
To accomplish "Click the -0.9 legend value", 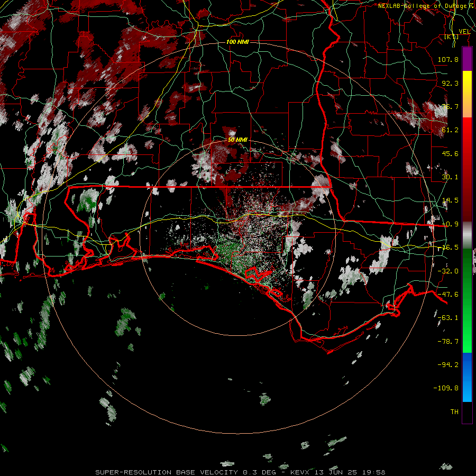I will (450, 224).
